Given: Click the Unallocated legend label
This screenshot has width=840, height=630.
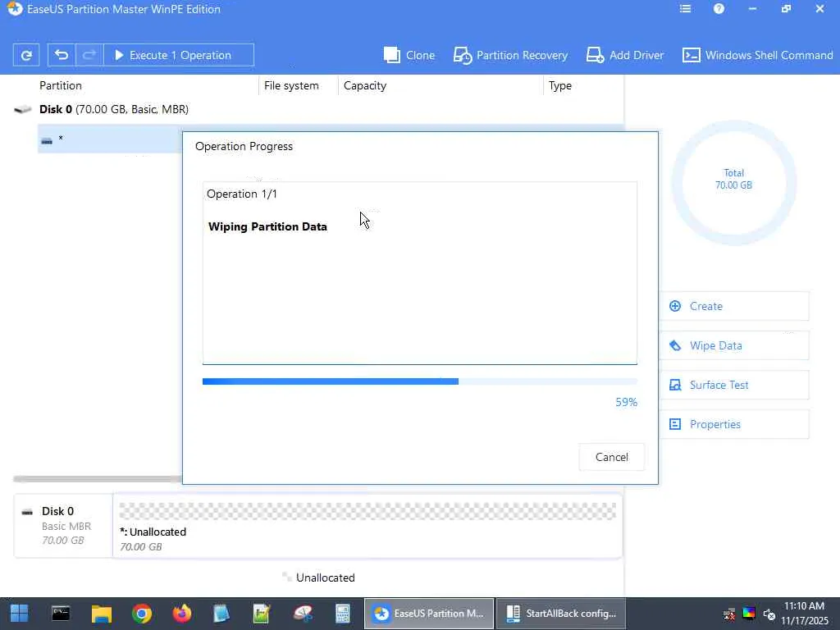Looking at the screenshot, I should [325, 577].
